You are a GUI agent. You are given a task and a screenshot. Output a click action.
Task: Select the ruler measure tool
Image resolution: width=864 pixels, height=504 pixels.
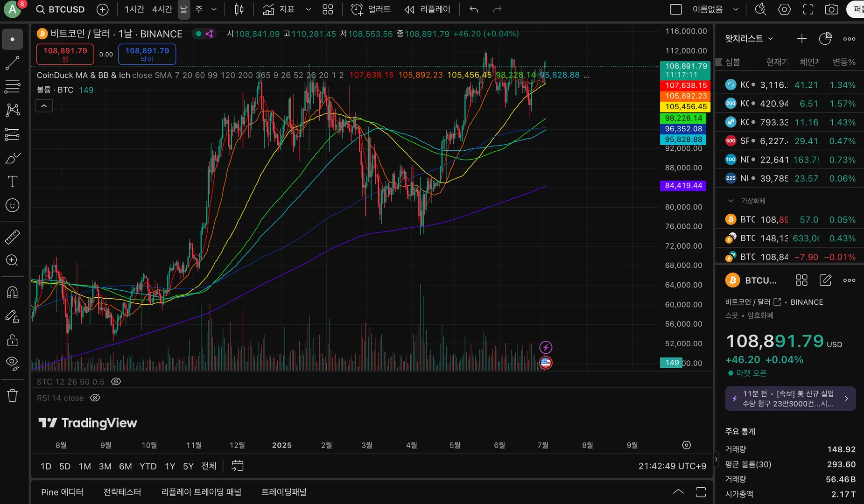(x=13, y=237)
